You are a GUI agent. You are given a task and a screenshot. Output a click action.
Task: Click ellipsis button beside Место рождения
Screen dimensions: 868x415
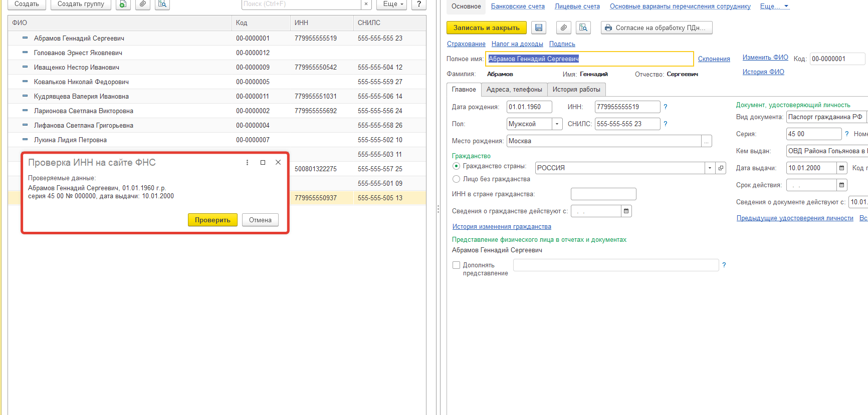coord(707,141)
